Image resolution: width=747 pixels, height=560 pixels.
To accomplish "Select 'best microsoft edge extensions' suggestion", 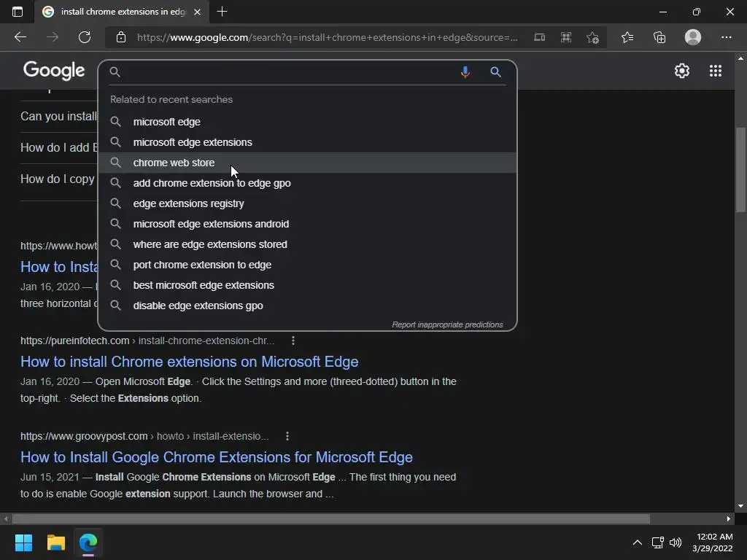I will [x=307, y=285].
